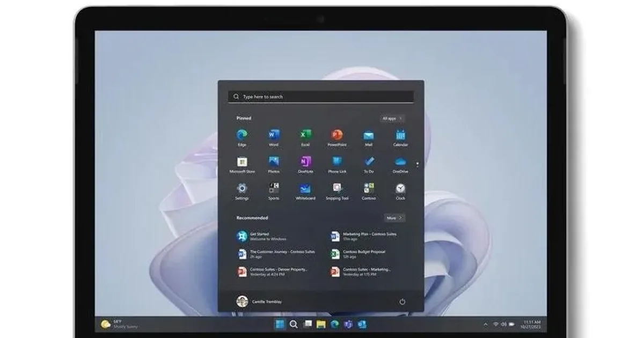Focus the Type here to search box
The width and height of the screenshot is (644, 338).
pos(321,97)
